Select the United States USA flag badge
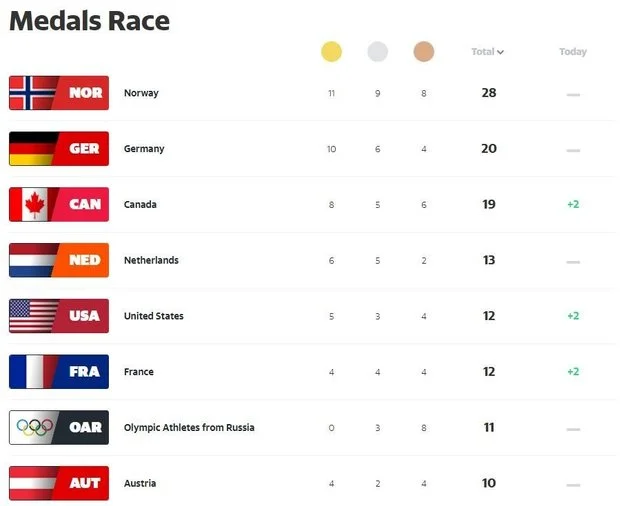This screenshot has width=630, height=506. pyautogui.click(x=57, y=316)
